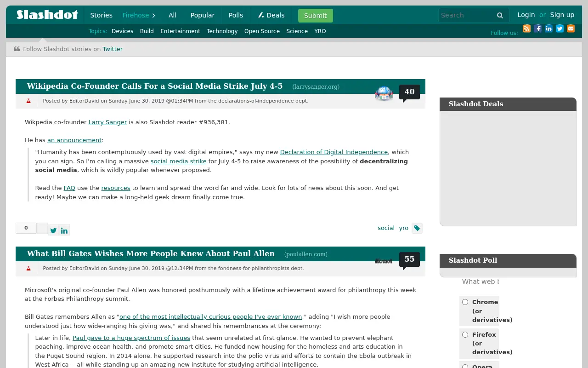
Task: Visit the paulallen.com source link
Action: (x=306, y=254)
